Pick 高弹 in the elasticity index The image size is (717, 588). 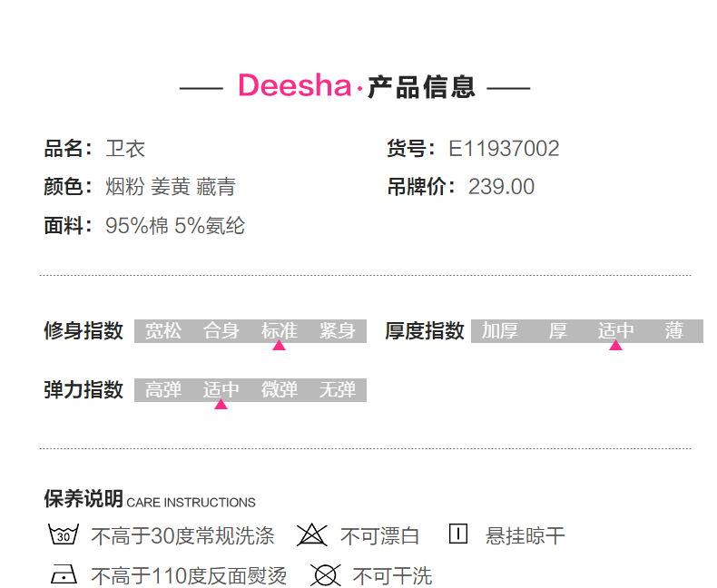click(163, 390)
